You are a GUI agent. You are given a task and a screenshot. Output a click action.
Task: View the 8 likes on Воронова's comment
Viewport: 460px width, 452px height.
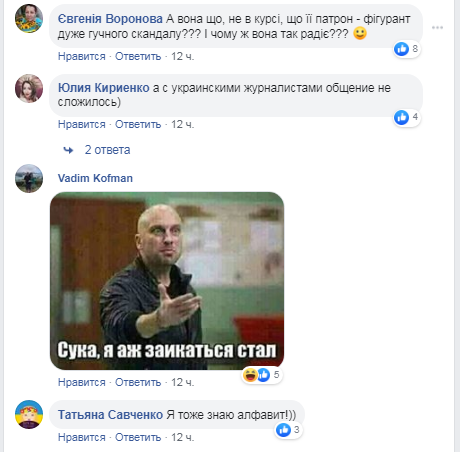coord(406,49)
